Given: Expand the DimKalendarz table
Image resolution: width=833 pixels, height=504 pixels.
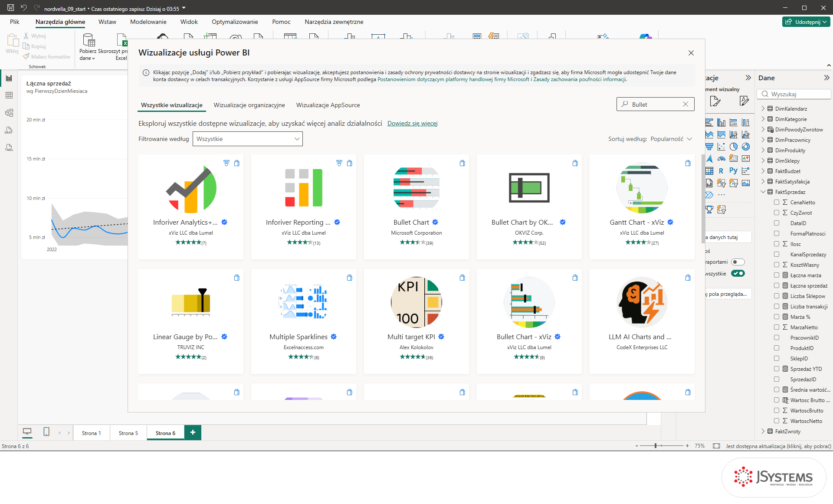Looking at the screenshot, I should (x=763, y=108).
